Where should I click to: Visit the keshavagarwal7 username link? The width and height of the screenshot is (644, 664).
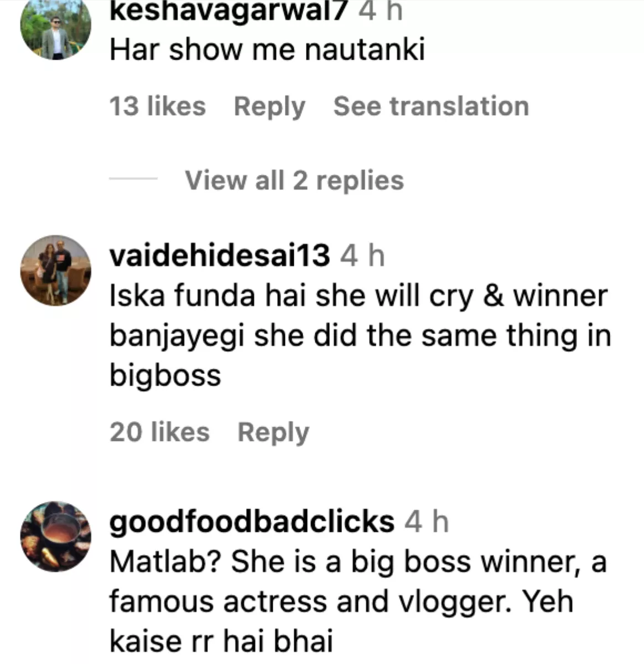[x=228, y=11]
